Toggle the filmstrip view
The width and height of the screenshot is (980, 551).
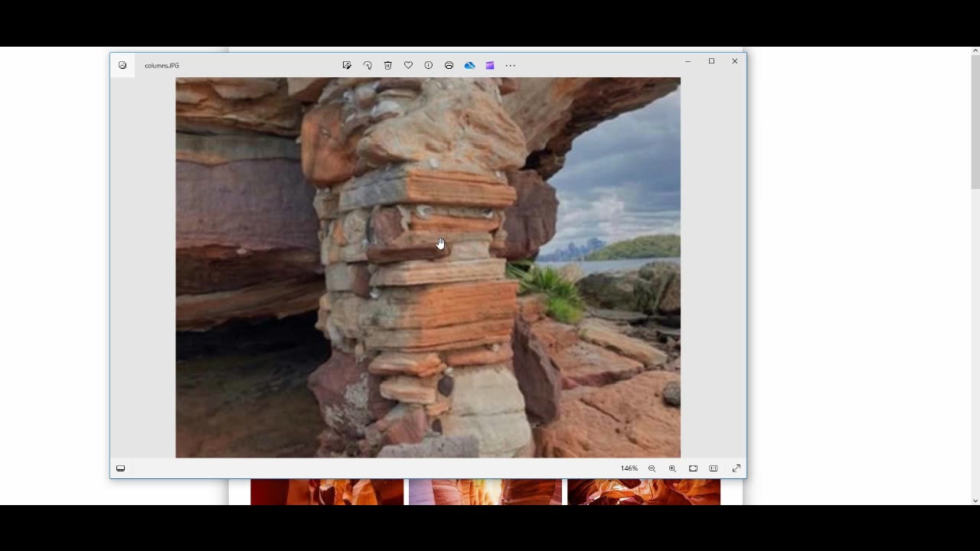tap(121, 468)
